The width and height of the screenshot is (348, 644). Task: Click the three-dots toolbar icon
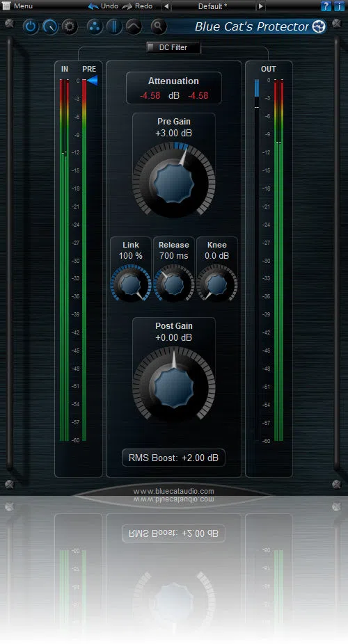pos(95,27)
